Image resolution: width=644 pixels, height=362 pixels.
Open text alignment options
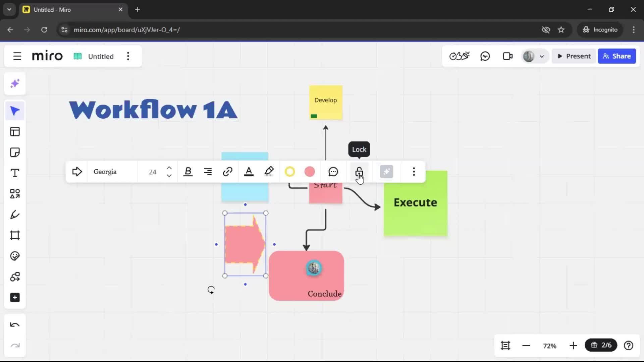click(208, 172)
